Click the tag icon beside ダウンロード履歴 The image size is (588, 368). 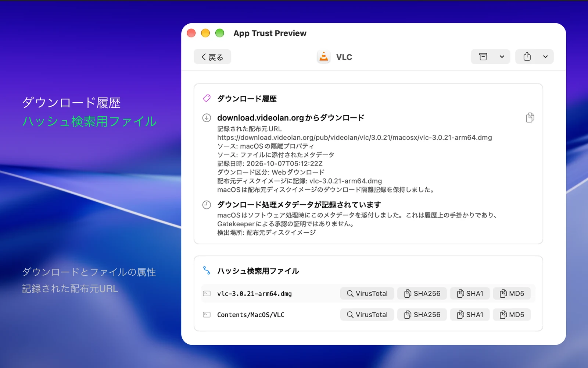click(x=207, y=98)
